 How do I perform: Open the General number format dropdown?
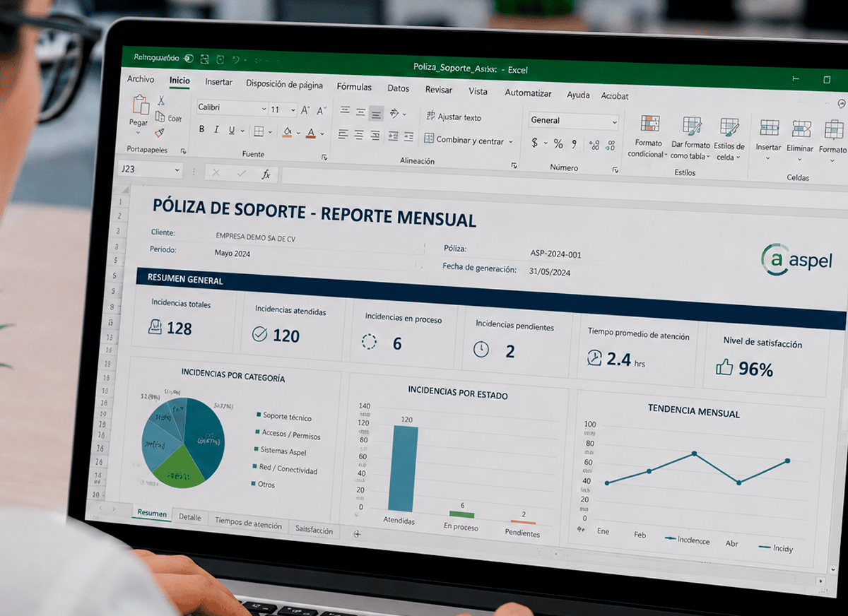click(614, 122)
